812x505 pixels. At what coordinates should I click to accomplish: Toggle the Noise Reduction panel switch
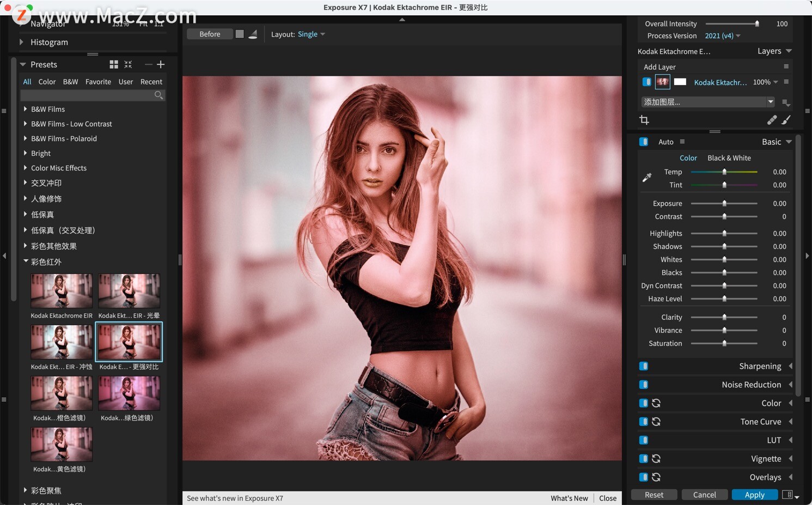[x=644, y=385]
